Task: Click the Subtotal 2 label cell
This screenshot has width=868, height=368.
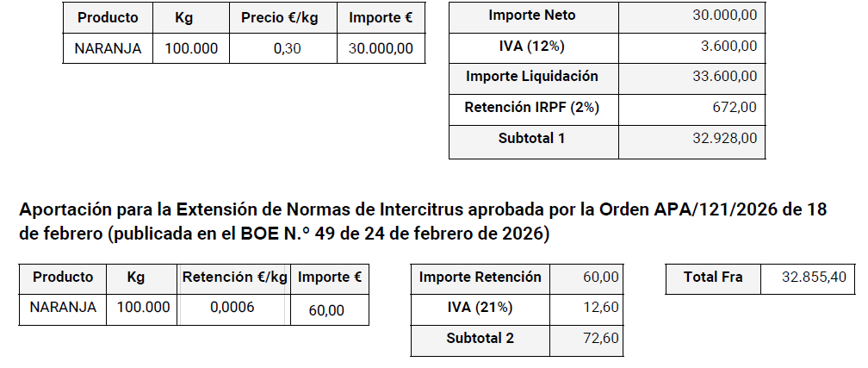Action: point(480,338)
